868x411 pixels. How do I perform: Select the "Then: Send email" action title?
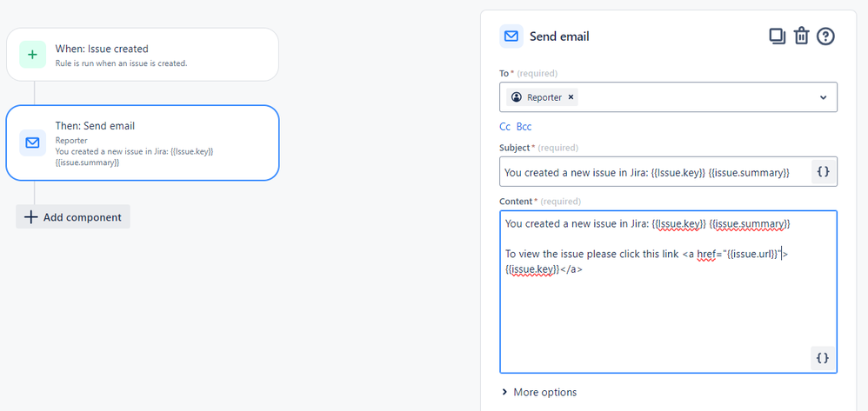click(x=95, y=126)
